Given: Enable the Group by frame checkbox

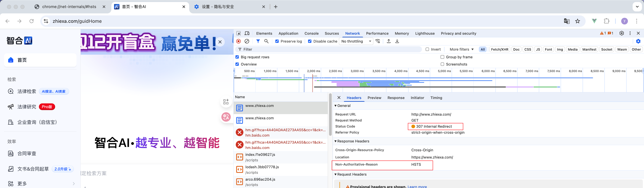Looking at the screenshot, I should pos(442,57).
